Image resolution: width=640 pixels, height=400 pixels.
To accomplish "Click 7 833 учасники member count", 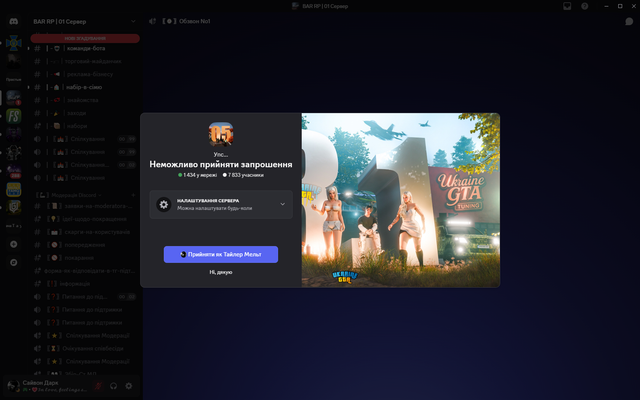I will (x=243, y=175).
